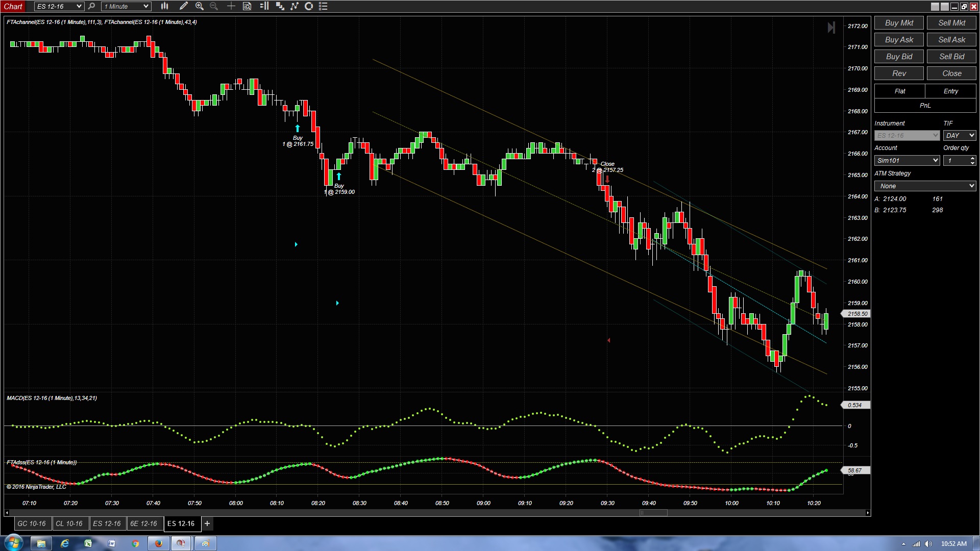Click the horizontal chart scrollbar thumb
980x551 pixels.
(653, 513)
